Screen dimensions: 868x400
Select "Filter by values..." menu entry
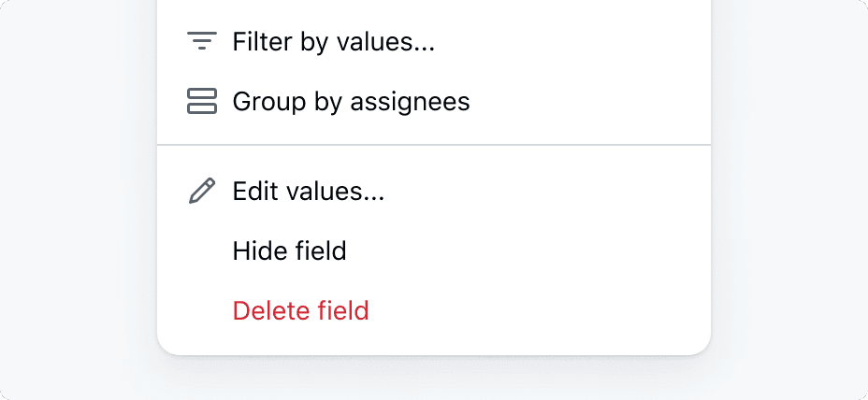333,41
